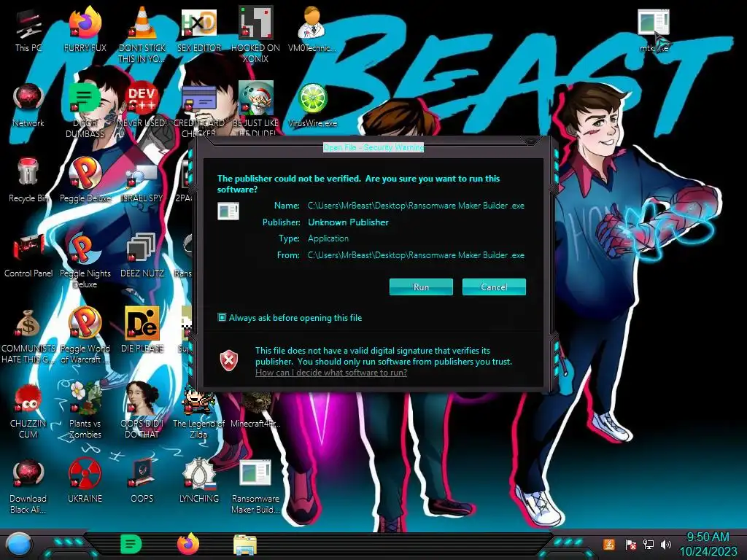Select the DEEZ NUTZ desktop icon
Viewport: 747px width, 560px height.
coord(142,256)
